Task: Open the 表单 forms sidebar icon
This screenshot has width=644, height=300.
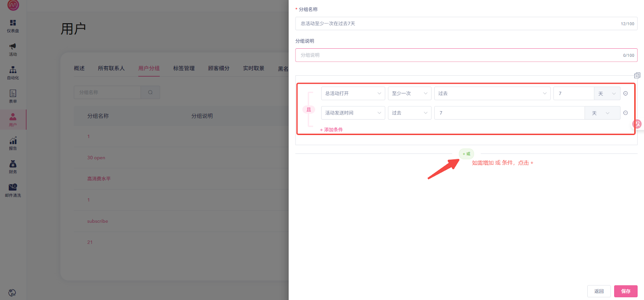Action: pos(13,96)
